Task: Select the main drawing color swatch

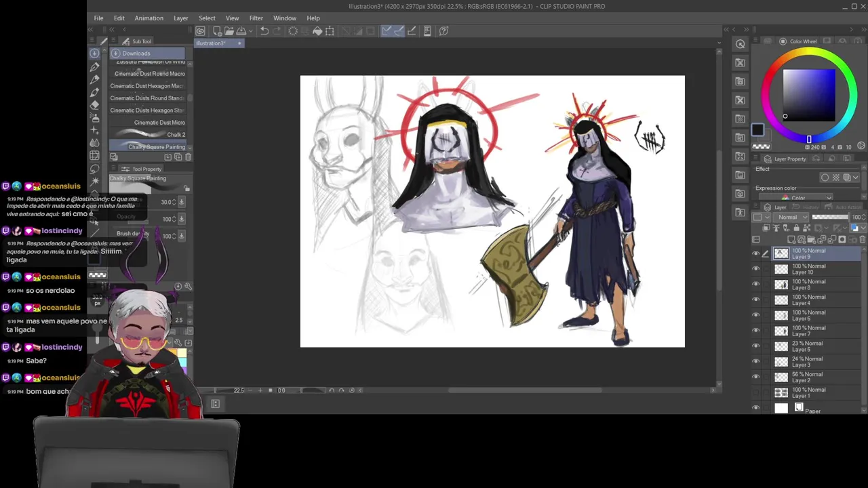Action: [757, 130]
